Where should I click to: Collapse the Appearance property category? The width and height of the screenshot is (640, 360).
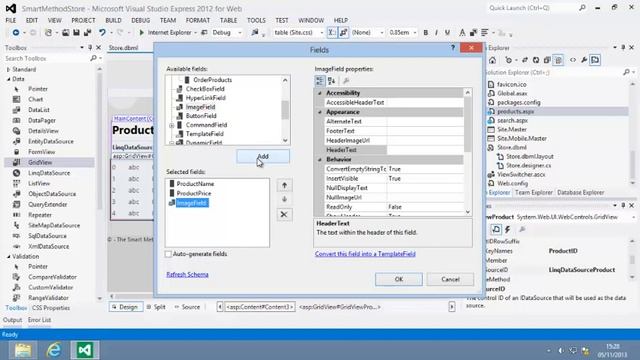tap(320, 112)
